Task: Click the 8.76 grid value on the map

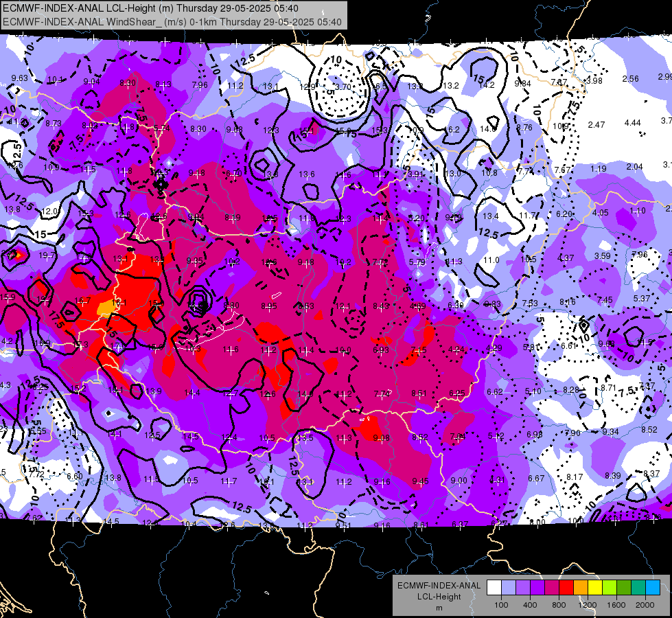Action: click(524, 128)
